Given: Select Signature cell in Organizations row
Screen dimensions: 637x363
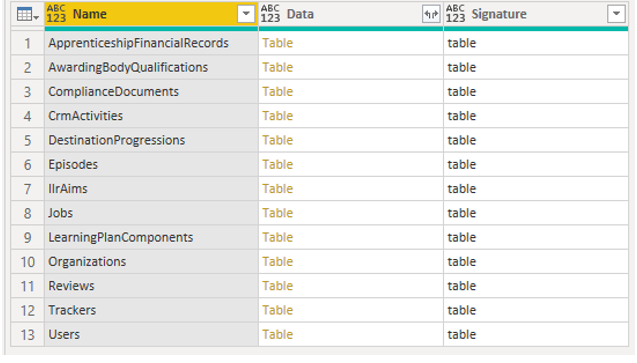Looking at the screenshot, I should pyautogui.click(x=536, y=262).
